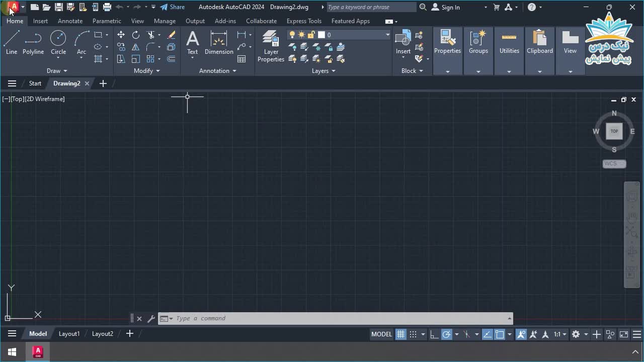This screenshot has height=362, width=644.
Task: Toggle drawing grid display in status bar
Action: point(400,334)
